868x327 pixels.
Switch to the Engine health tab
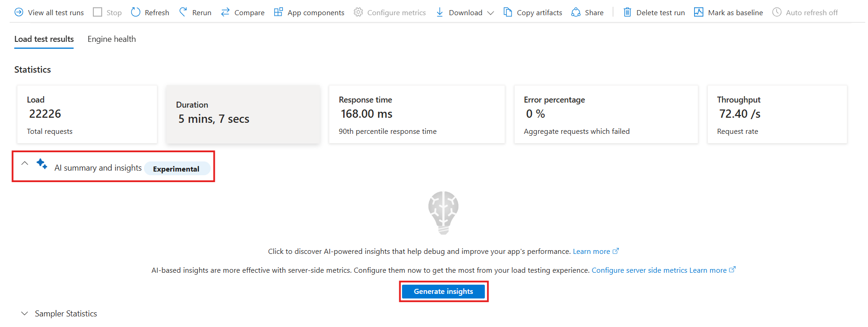pyautogui.click(x=112, y=39)
